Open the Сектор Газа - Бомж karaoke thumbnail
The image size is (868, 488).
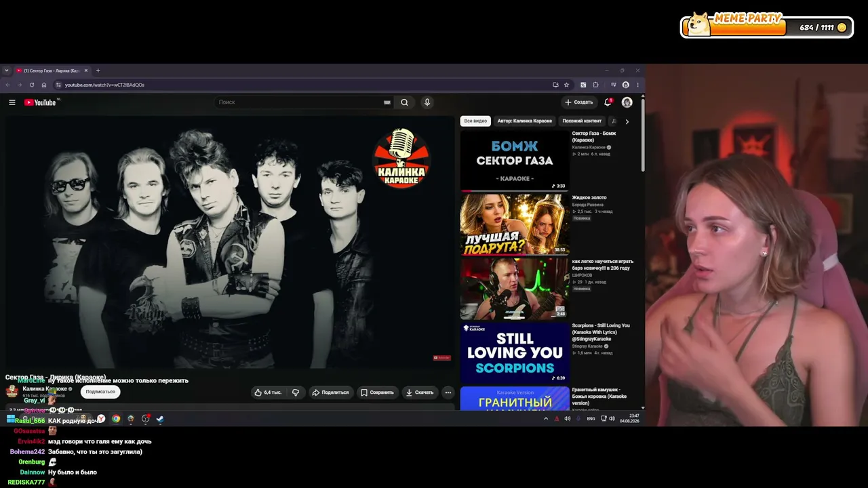(515, 161)
